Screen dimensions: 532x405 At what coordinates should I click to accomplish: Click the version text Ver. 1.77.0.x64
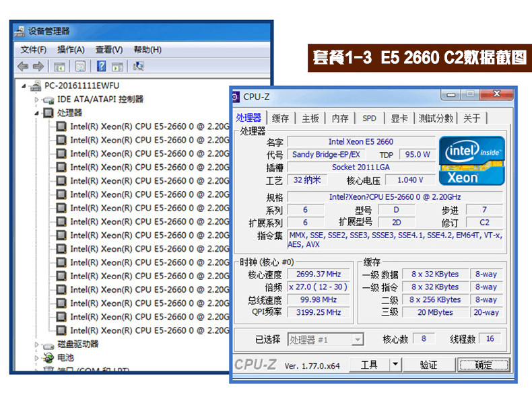coord(312,366)
